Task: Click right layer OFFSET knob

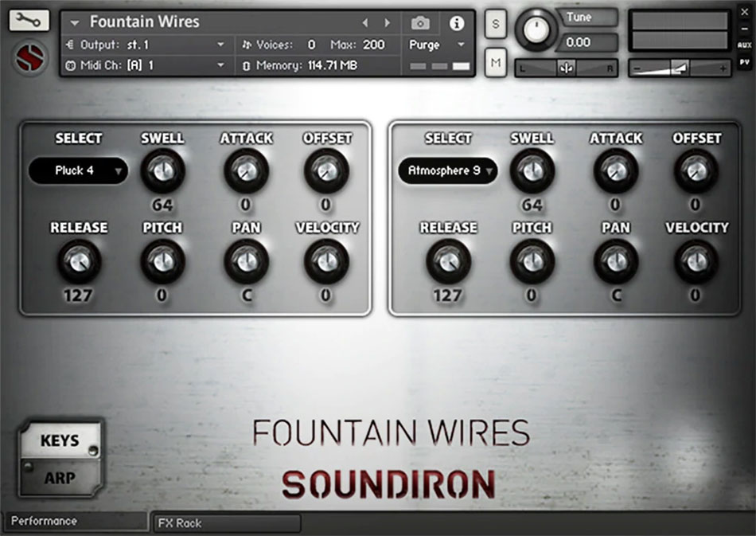Action: pyautogui.click(x=696, y=170)
